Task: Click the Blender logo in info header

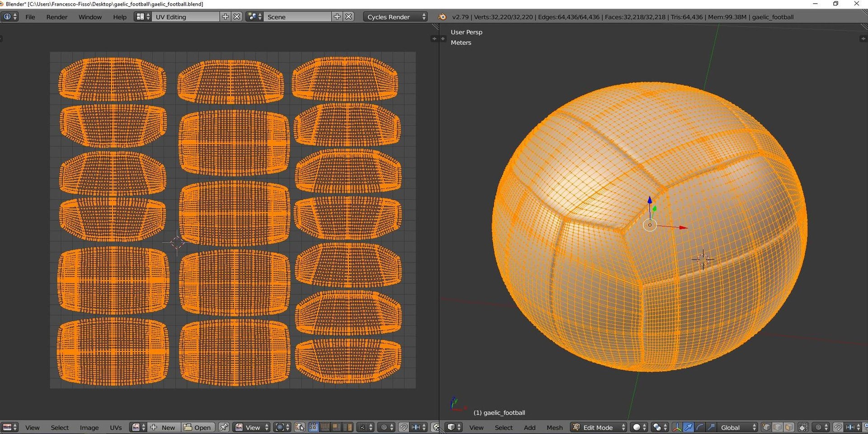Action: pyautogui.click(x=442, y=17)
